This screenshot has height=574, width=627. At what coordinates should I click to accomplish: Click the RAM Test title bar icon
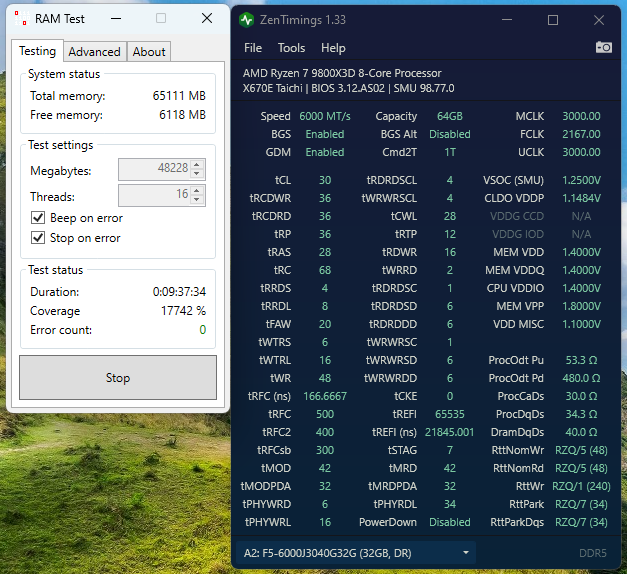point(21,18)
